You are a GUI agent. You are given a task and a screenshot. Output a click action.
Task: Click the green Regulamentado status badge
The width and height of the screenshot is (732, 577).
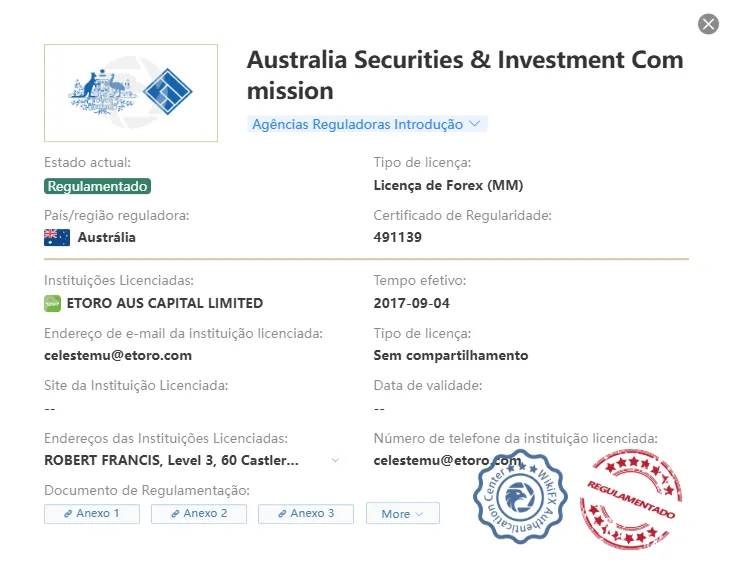[x=98, y=186]
